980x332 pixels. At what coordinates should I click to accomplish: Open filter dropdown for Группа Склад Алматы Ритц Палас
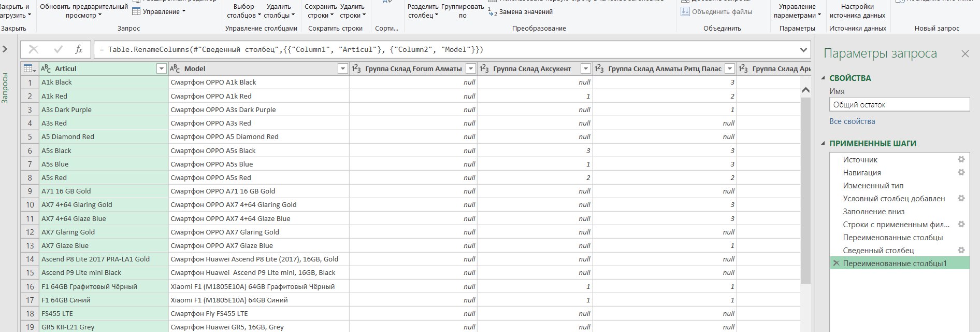tap(730, 68)
